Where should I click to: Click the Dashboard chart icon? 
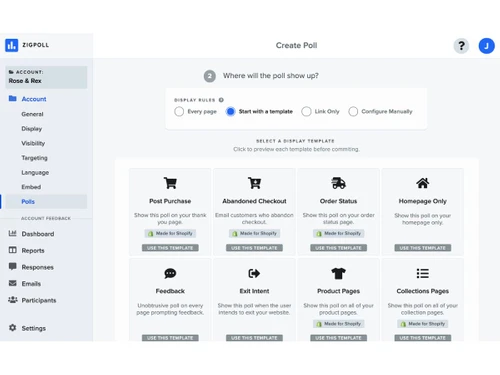tap(12, 233)
